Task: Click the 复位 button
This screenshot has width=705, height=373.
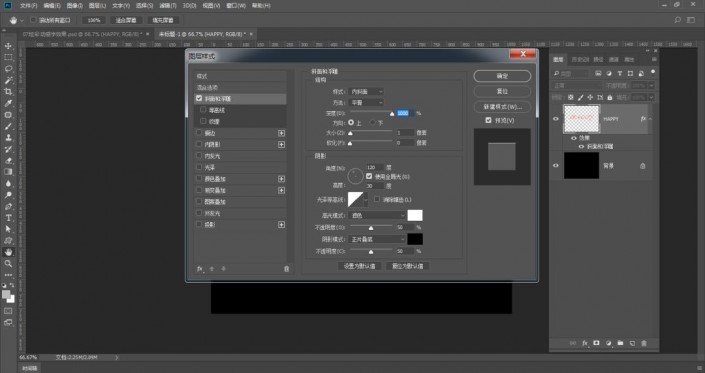Action: coord(502,91)
